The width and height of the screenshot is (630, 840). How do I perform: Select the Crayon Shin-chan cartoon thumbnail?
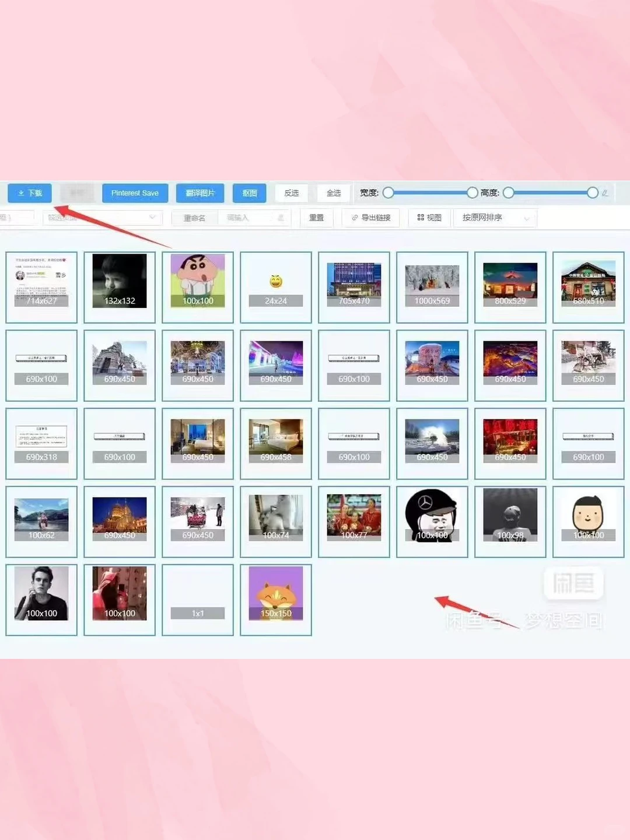click(198, 287)
